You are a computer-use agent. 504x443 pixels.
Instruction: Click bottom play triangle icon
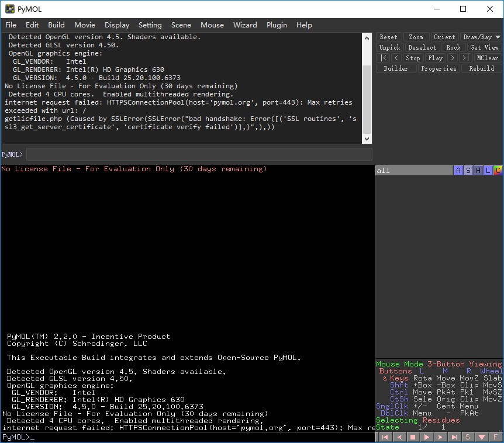click(x=427, y=437)
